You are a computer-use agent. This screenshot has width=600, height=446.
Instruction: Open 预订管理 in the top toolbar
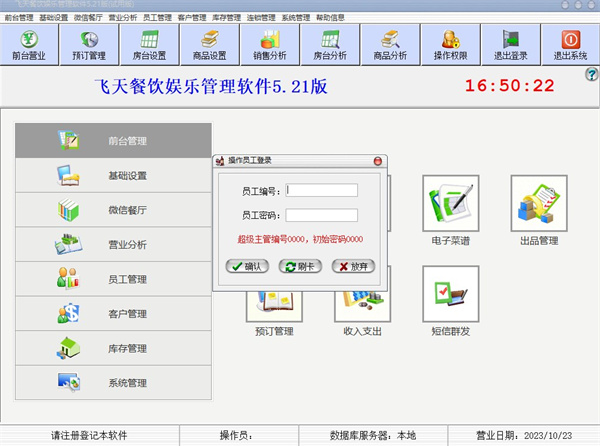(x=89, y=45)
